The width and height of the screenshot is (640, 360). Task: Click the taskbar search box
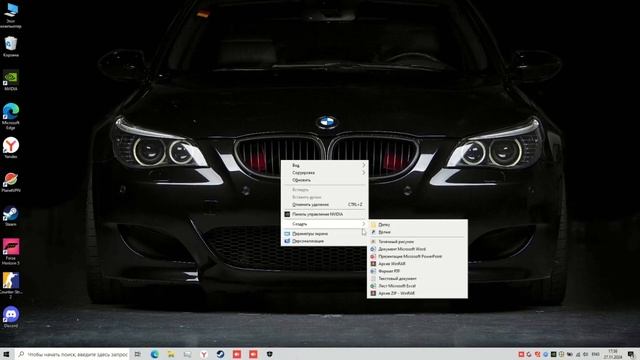pyautogui.click(x=73, y=354)
